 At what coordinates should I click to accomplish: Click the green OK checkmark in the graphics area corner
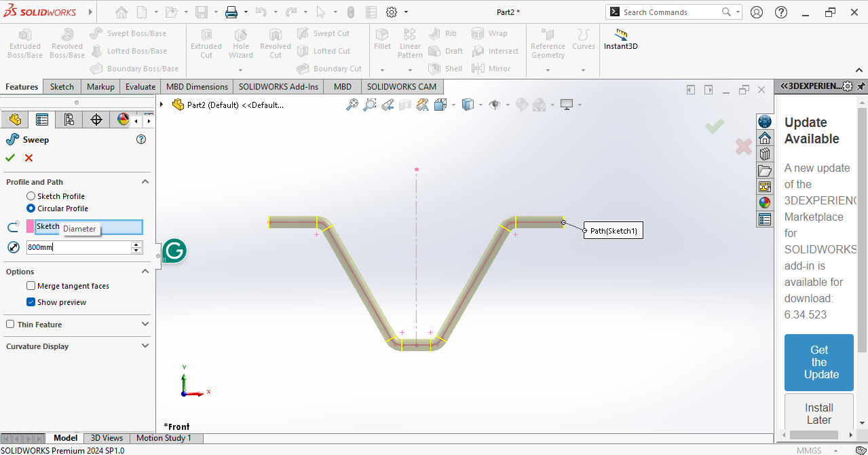tap(714, 126)
